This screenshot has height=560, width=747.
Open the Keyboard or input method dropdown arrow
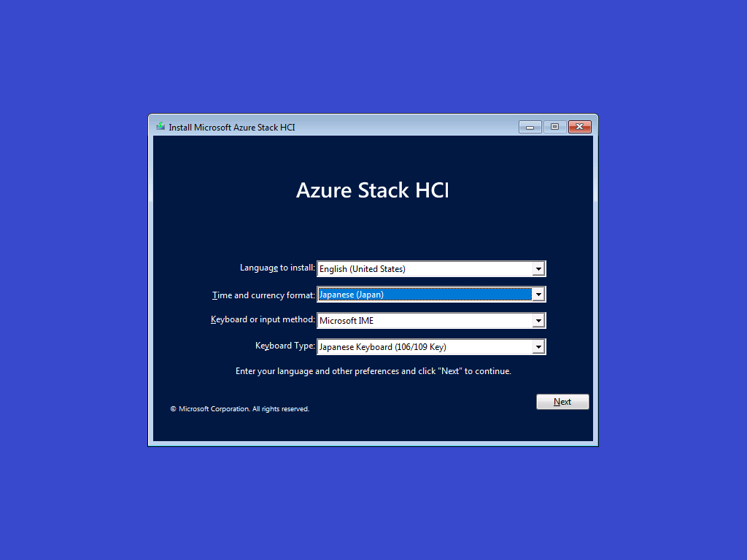point(539,320)
